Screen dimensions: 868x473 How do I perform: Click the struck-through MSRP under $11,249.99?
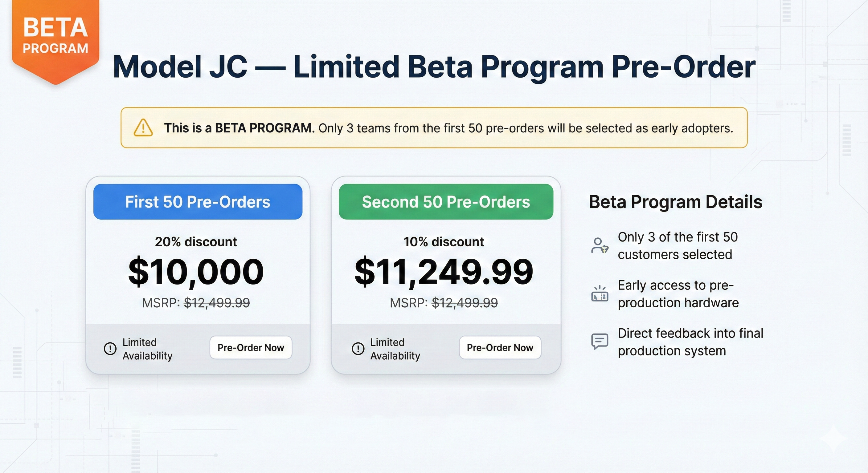(x=465, y=303)
